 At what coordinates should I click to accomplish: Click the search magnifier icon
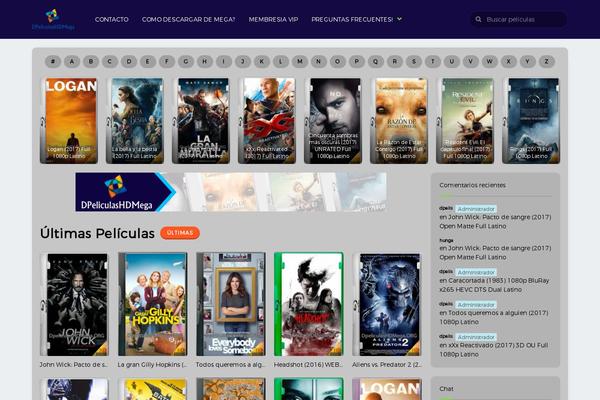pos(478,19)
